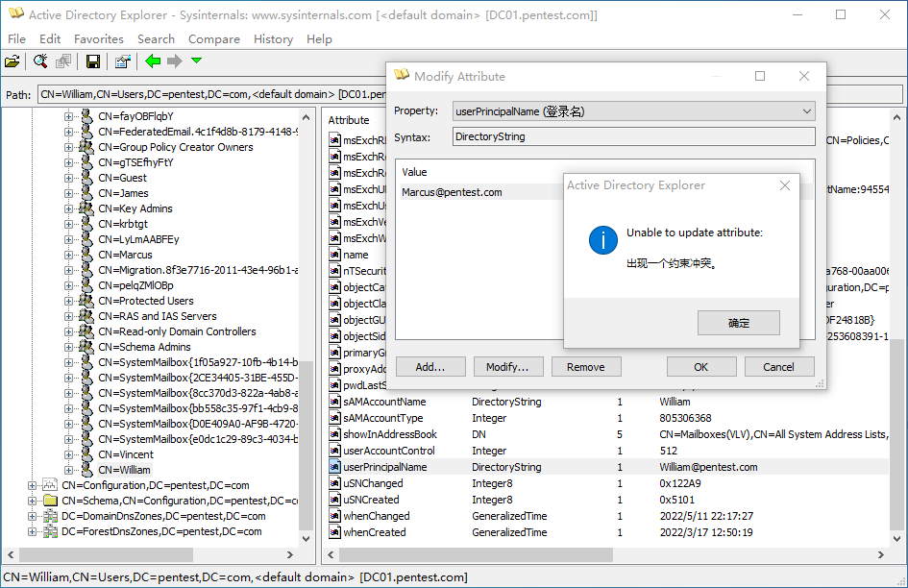The width and height of the screenshot is (908, 588).
Task: Click the Modify... button
Action: click(508, 367)
